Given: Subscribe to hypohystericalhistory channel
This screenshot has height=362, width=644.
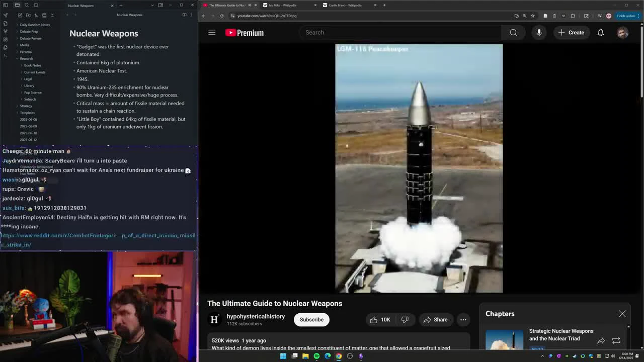Looking at the screenshot, I should click(x=311, y=320).
